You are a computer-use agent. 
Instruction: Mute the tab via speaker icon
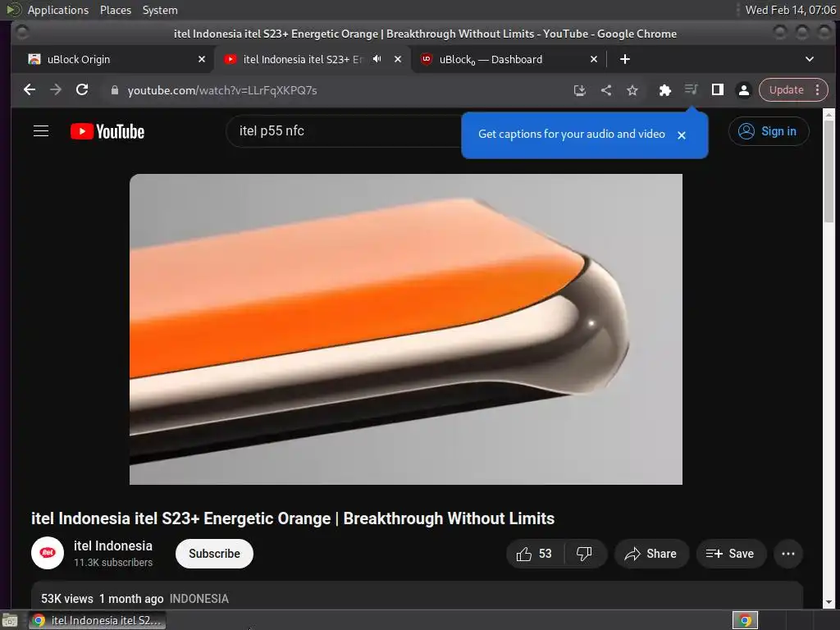pyautogui.click(x=377, y=59)
